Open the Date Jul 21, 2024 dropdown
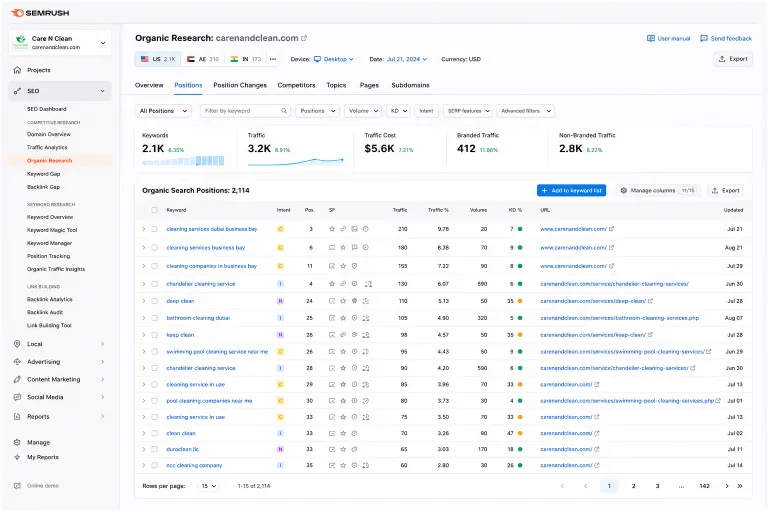 point(407,59)
